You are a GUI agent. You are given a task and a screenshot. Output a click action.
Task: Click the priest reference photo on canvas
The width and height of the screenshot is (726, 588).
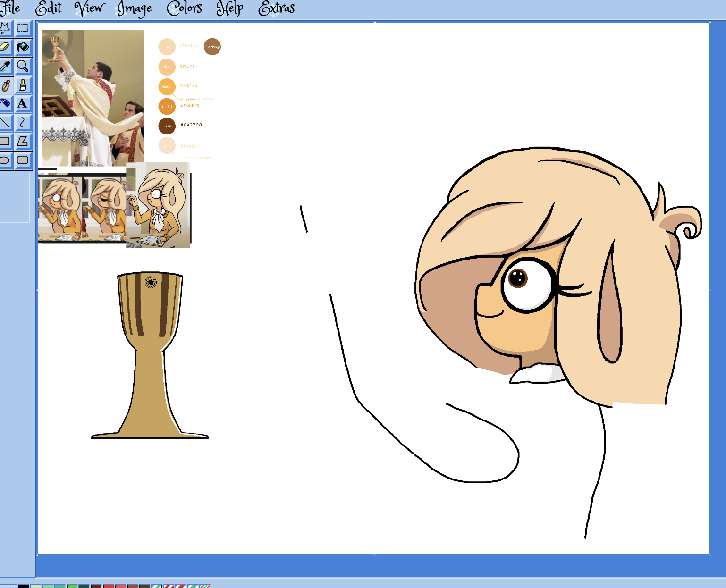click(x=93, y=98)
